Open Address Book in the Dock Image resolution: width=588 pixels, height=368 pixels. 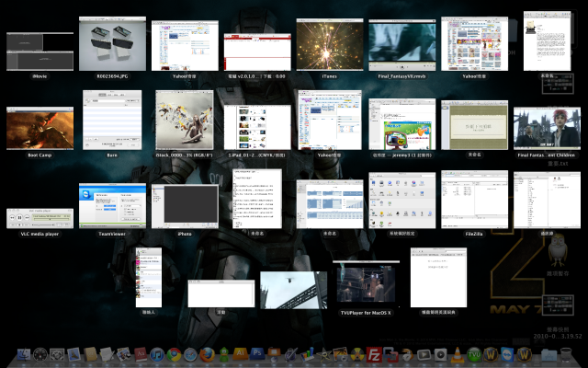90,354
